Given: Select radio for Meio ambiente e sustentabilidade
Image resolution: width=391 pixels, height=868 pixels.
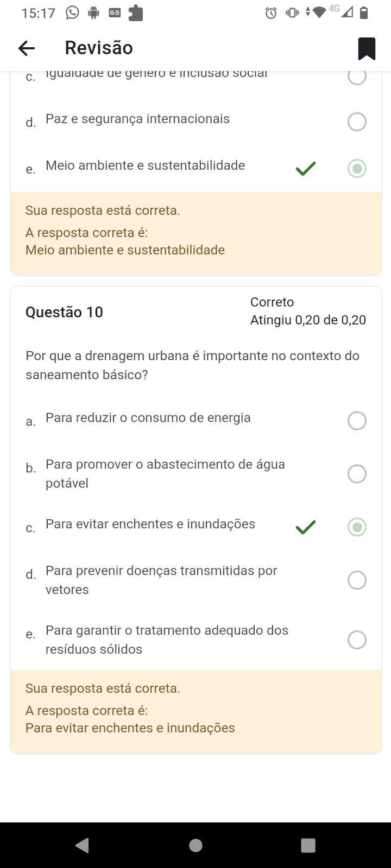Looking at the screenshot, I should pyautogui.click(x=357, y=169).
